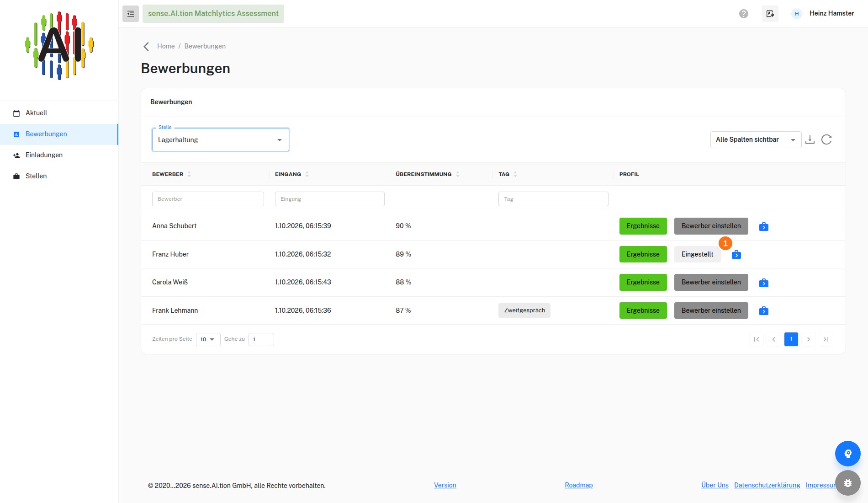Open the help question mark icon

coord(744,14)
